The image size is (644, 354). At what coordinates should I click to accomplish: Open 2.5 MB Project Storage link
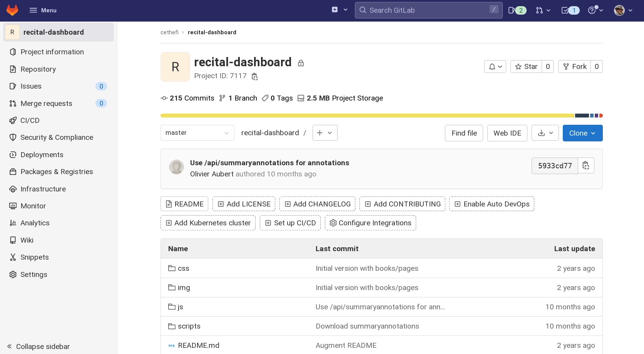pos(340,98)
